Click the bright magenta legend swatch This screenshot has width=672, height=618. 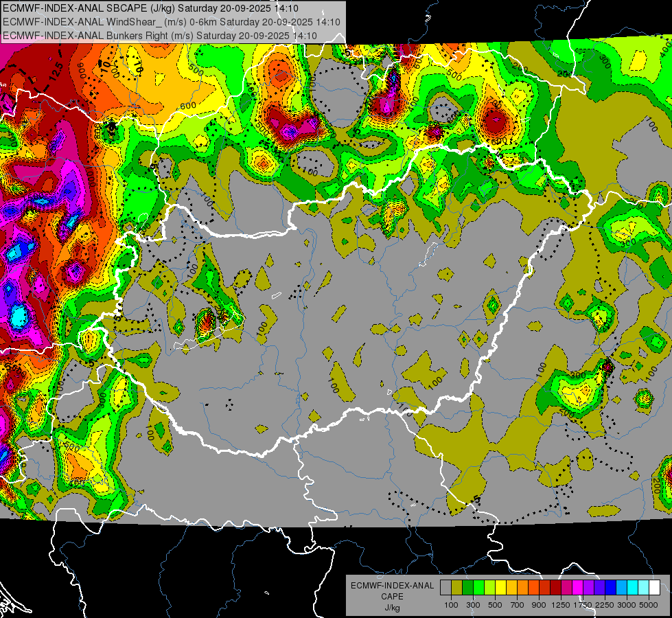click(578, 588)
